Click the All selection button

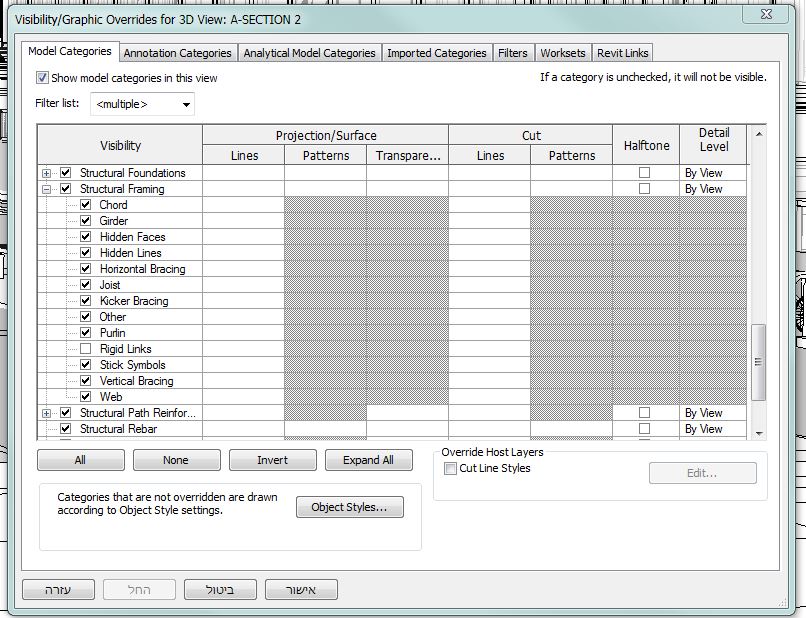(x=81, y=460)
